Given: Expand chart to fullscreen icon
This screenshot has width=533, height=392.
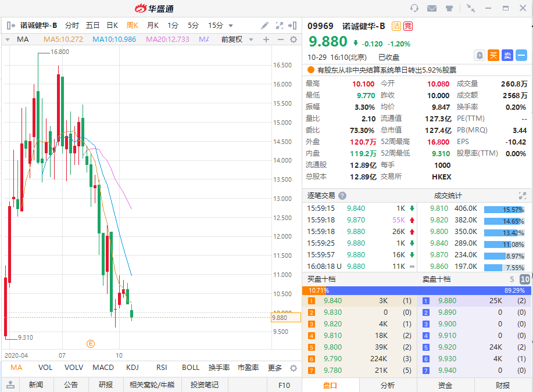Looking at the screenshot, I should (280, 26).
